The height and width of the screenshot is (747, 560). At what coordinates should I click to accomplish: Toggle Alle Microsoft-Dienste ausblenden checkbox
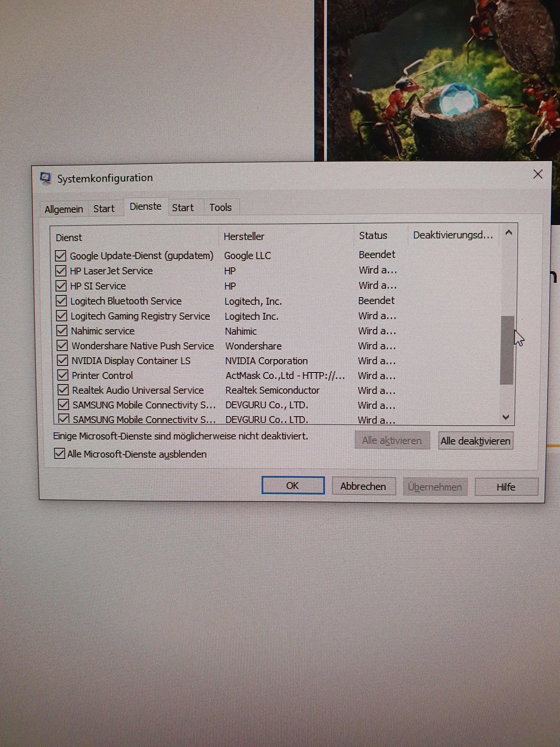click(59, 454)
